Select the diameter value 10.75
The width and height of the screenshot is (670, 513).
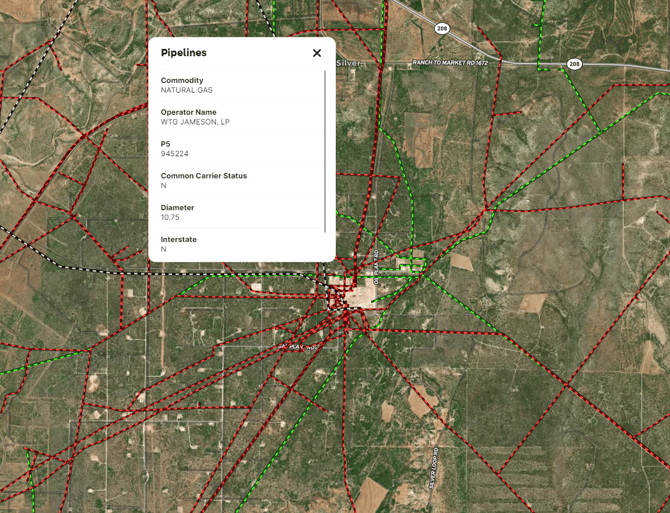(x=170, y=217)
